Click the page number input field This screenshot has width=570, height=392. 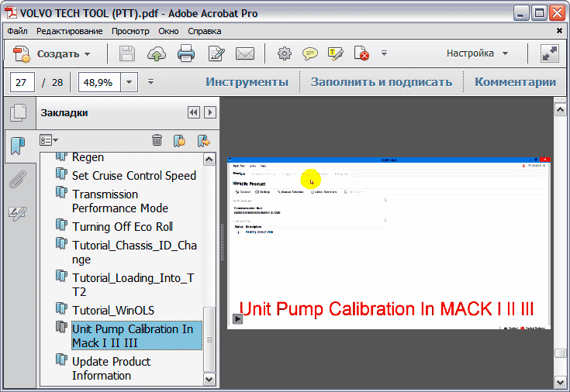tap(22, 82)
